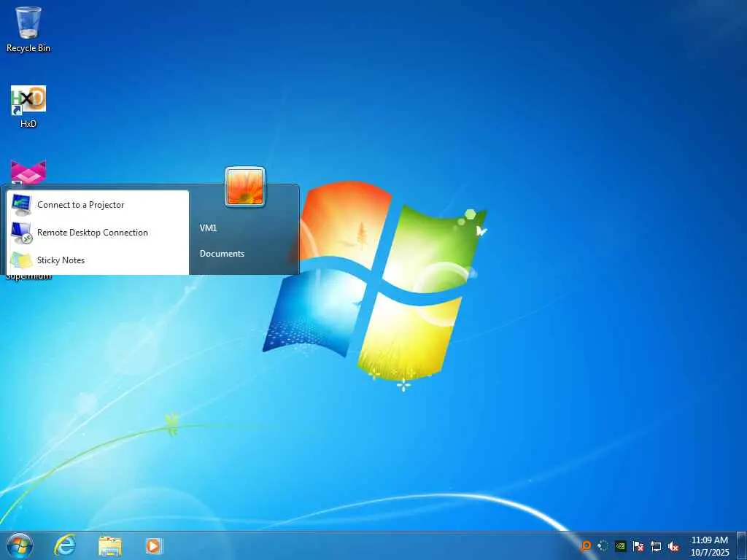Select the pink cat-shaped desktop icon
The height and width of the screenshot is (560, 747).
pyautogui.click(x=28, y=172)
